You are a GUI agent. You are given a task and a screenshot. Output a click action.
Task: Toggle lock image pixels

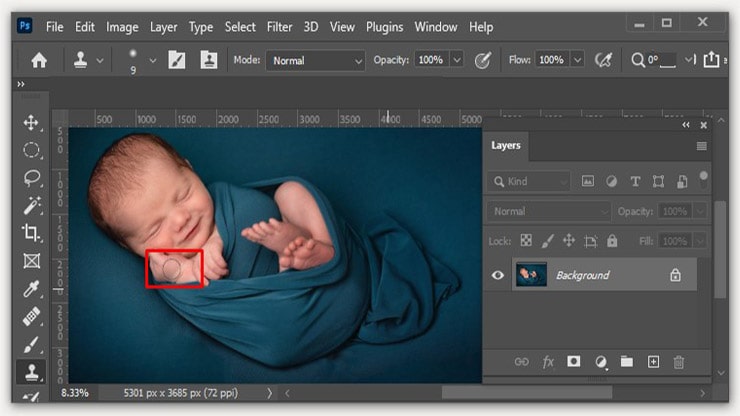[547, 241]
